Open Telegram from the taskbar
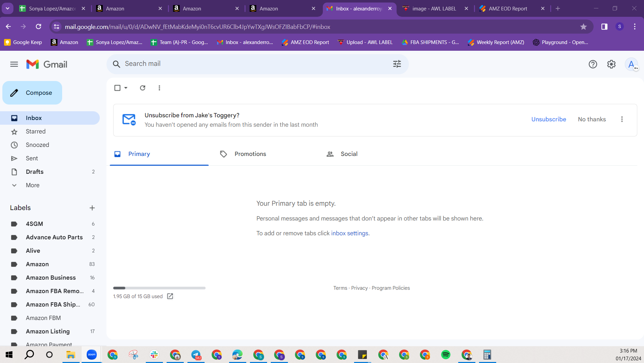Screen dimensions: 644x363 [196, 355]
